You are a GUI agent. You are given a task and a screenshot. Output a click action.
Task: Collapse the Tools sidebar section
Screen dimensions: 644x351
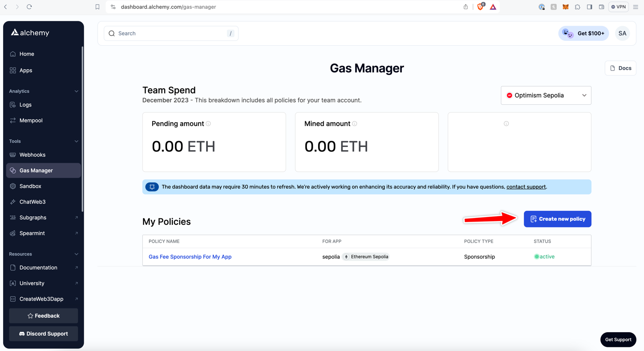click(76, 141)
